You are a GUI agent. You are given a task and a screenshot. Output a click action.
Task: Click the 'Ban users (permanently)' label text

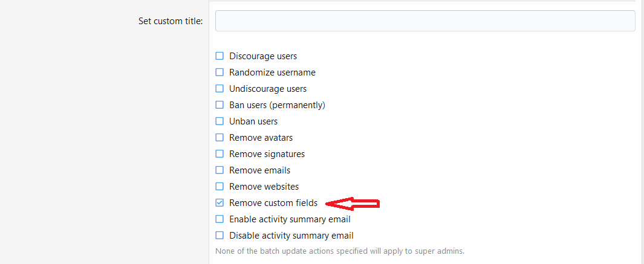(x=277, y=105)
